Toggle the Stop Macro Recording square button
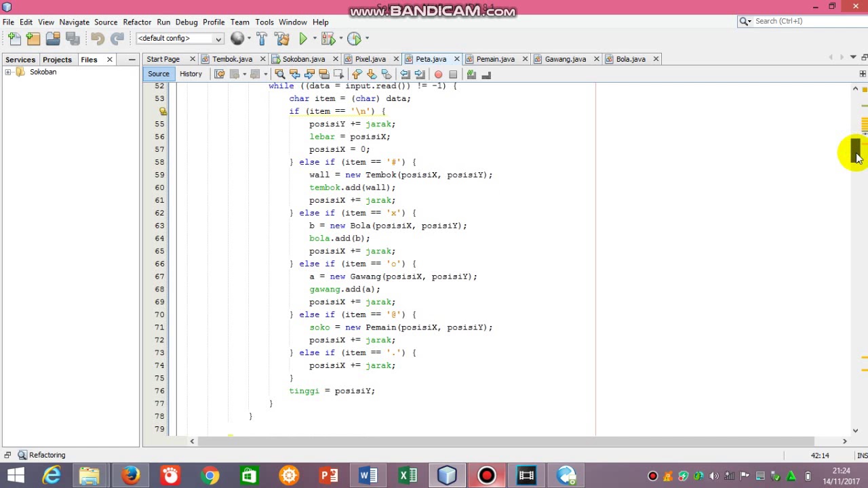The image size is (868, 488). [453, 74]
